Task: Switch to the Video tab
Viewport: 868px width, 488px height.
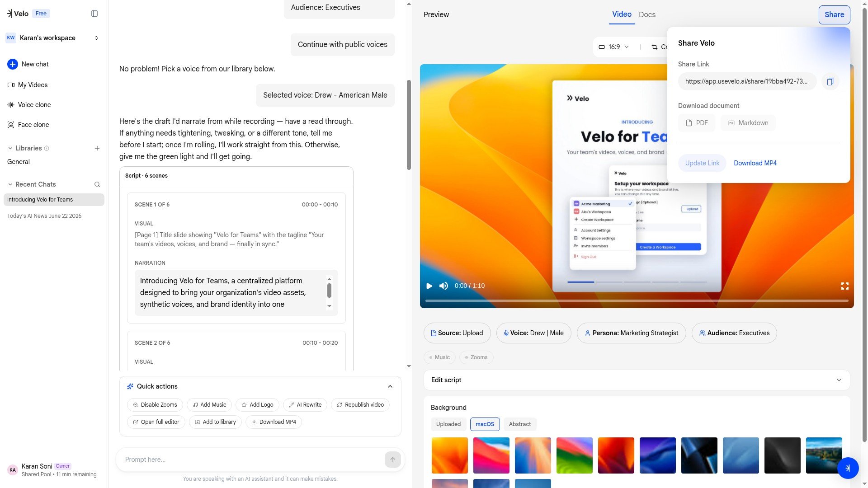Action: (622, 14)
